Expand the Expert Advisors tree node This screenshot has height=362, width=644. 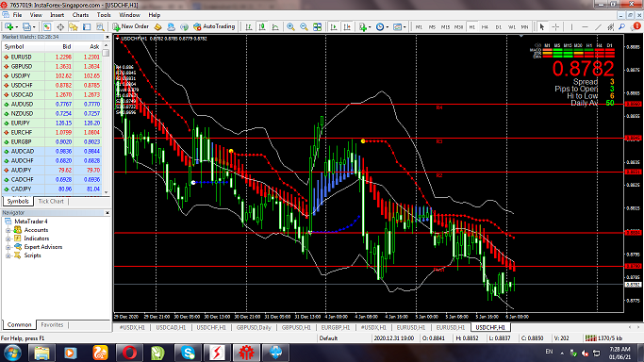pos(8,247)
